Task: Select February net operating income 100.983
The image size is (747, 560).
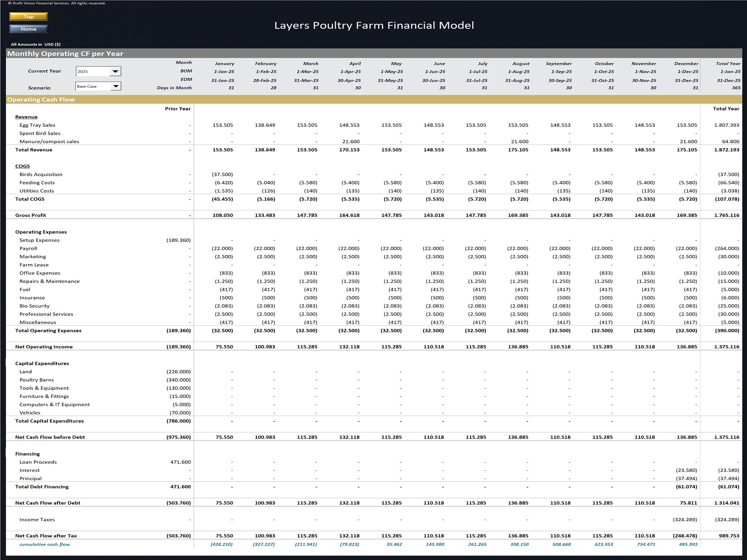Action: [x=265, y=346]
